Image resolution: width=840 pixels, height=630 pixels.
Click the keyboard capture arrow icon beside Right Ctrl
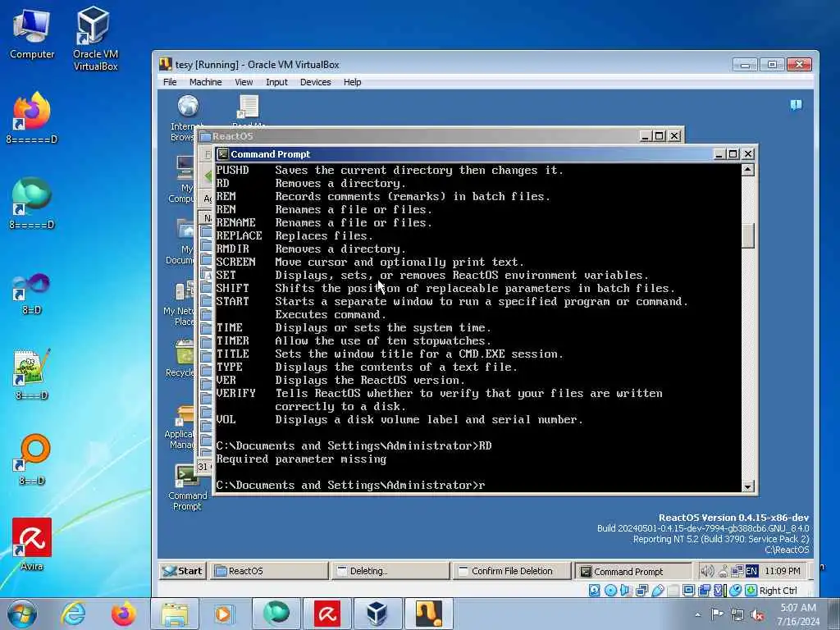coord(751,591)
